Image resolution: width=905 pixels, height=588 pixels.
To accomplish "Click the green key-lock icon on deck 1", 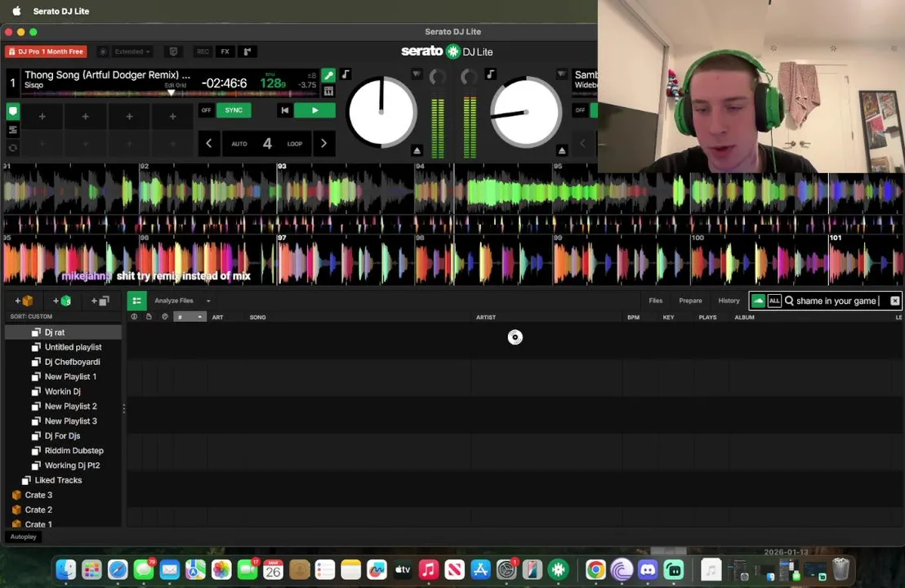I will point(328,75).
